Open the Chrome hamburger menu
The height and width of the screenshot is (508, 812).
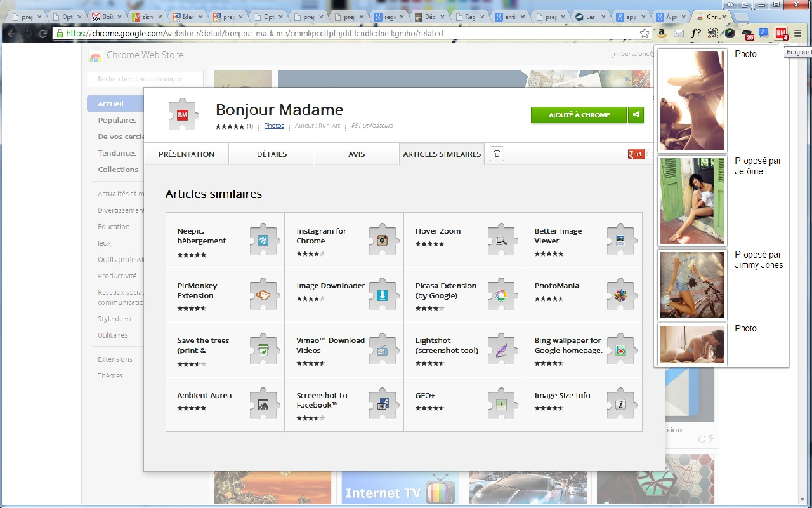click(x=798, y=33)
